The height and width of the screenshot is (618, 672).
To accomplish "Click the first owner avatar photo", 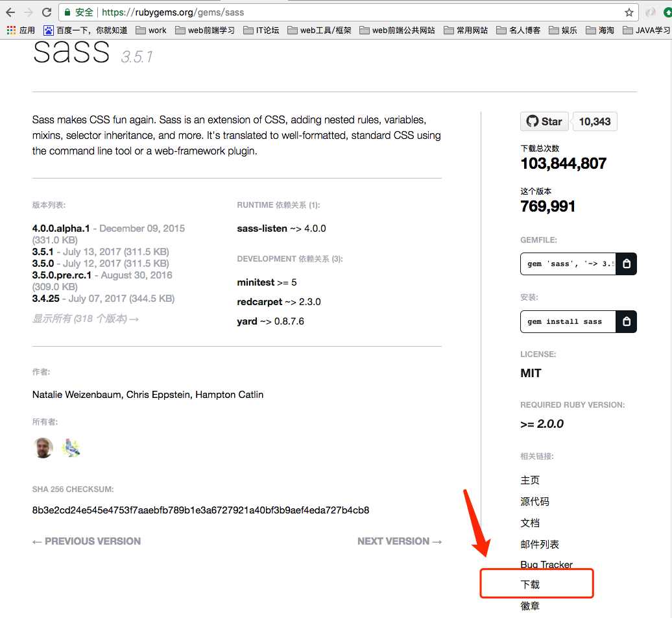I will coord(43,448).
